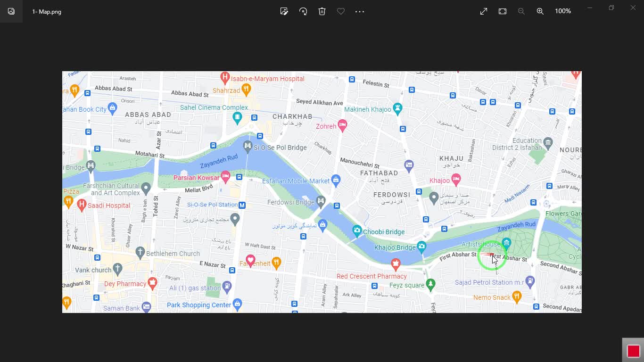
Task: Click the red stop square button
Action: coord(633,351)
